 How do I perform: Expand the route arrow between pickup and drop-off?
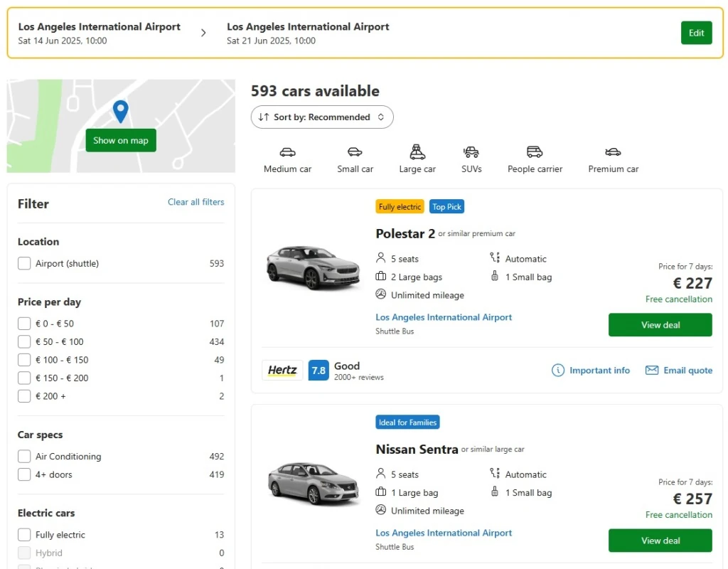(204, 32)
